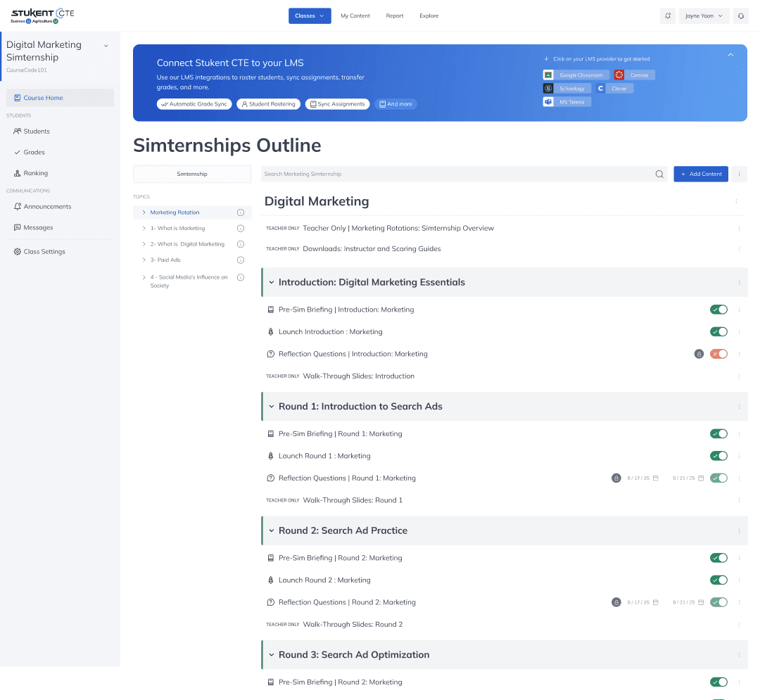Open end date calendar for Round 1 Reflection
Viewport: 760px width, 700px height.
point(701,478)
